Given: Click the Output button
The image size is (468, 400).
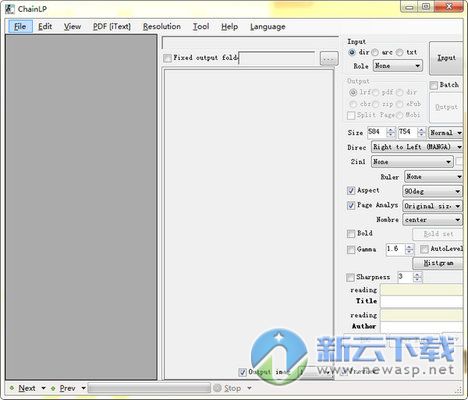Looking at the screenshot, I should click(446, 107).
